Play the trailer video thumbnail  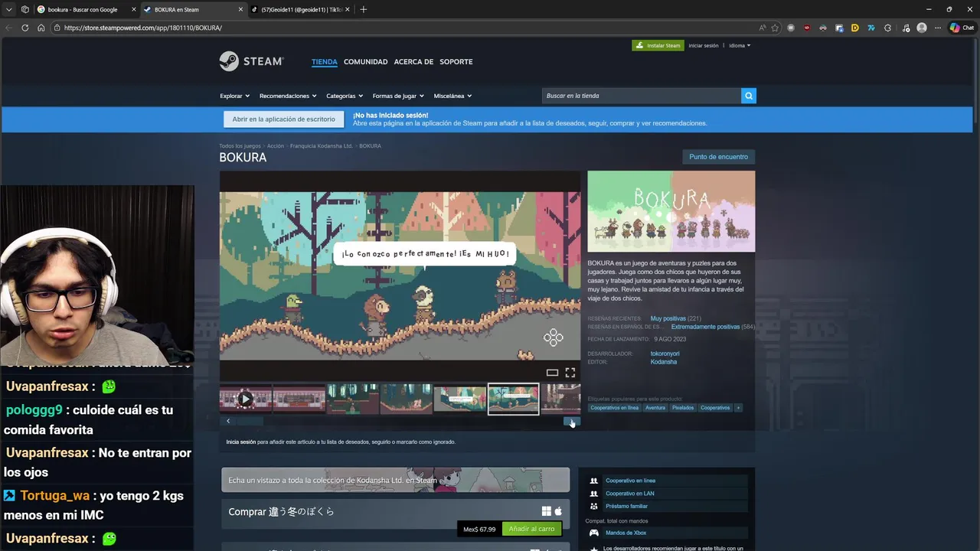click(x=245, y=399)
